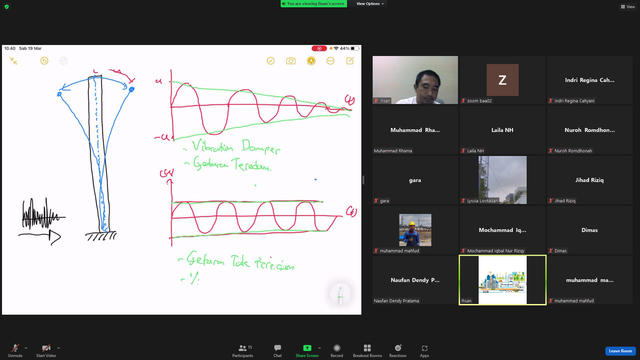Open the Apps panel

[x=424, y=350]
